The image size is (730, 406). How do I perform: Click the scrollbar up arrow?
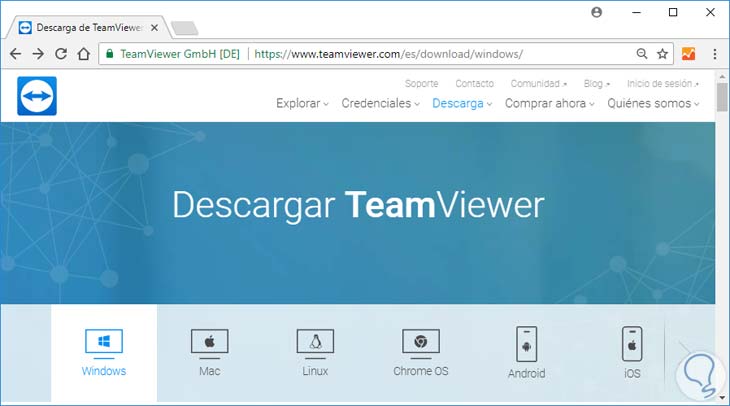(x=722, y=76)
